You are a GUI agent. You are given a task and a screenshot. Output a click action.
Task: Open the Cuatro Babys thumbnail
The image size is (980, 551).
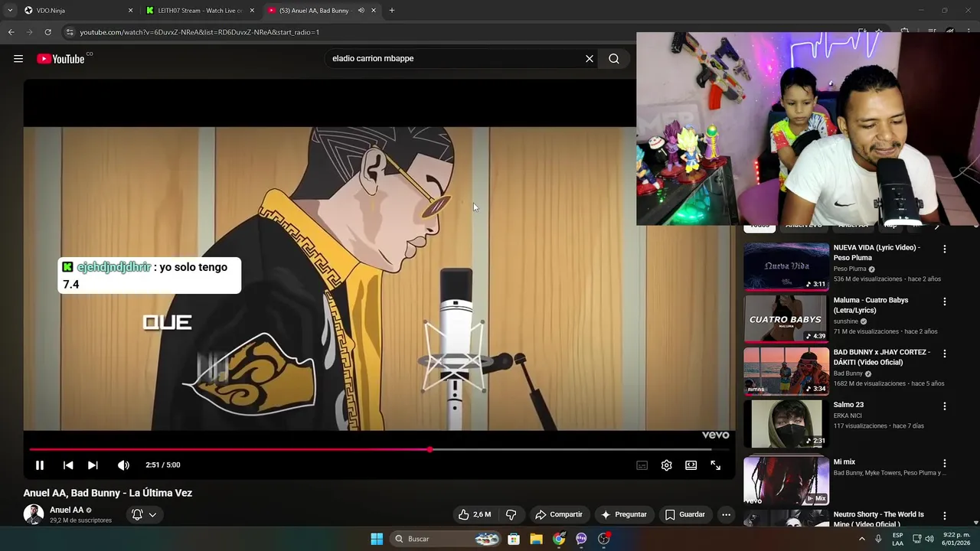click(786, 318)
